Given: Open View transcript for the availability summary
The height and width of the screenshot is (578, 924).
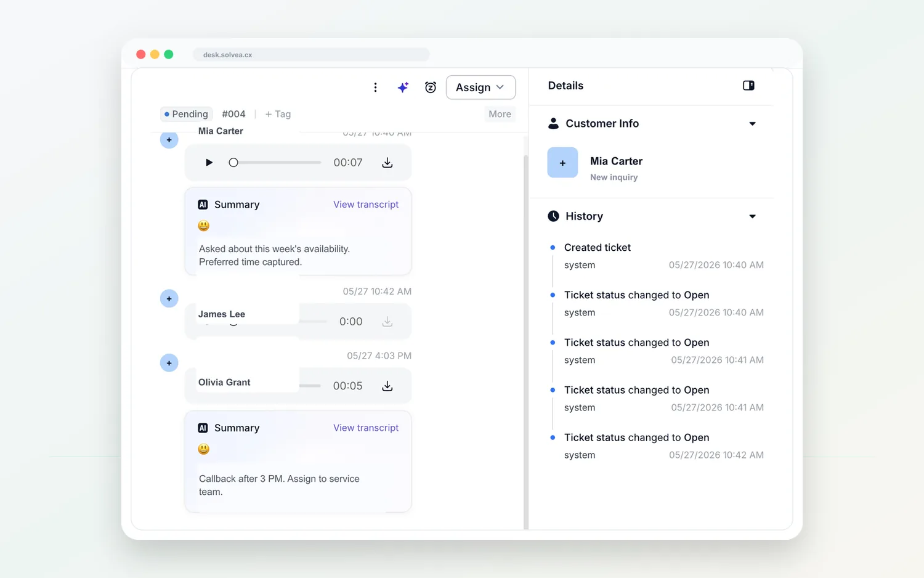Looking at the screenshot, I should click(366, 205).
